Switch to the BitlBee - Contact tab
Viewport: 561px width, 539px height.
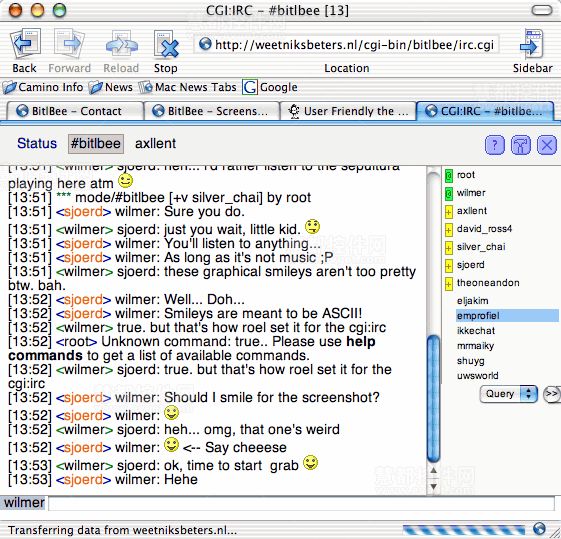(x=75, y=111)
